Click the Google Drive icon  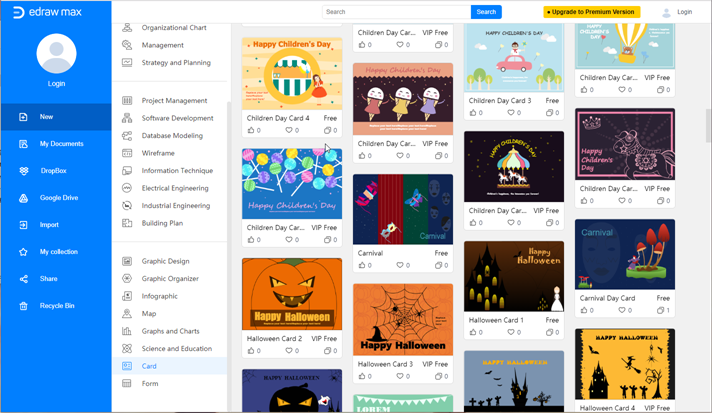coord(23,198)
